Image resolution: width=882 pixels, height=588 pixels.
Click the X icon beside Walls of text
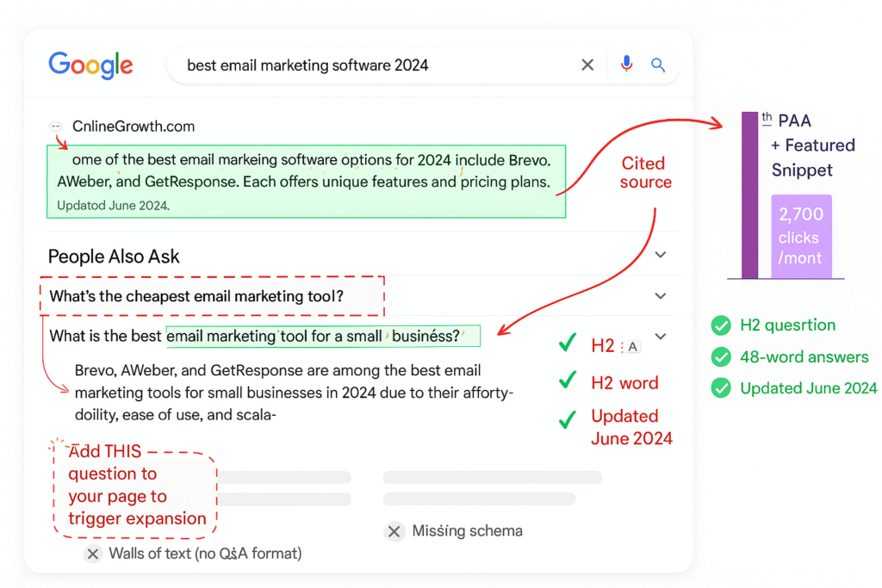[93, 554]
